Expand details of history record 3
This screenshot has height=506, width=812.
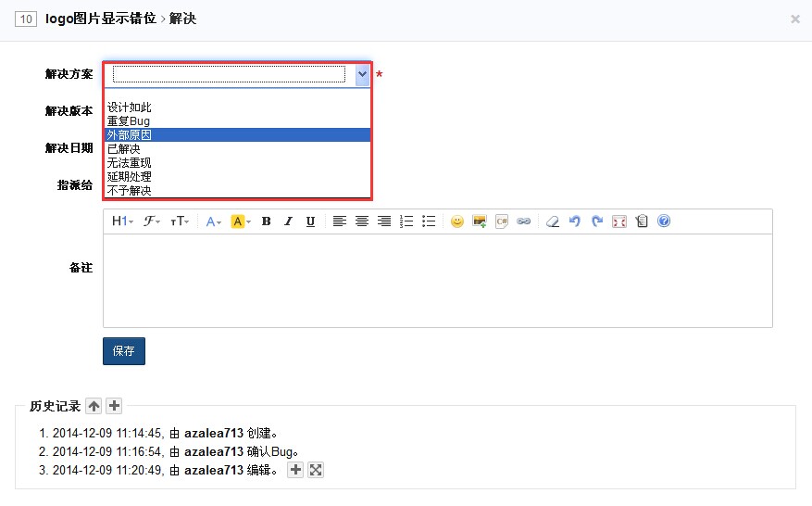coord(295,470)
